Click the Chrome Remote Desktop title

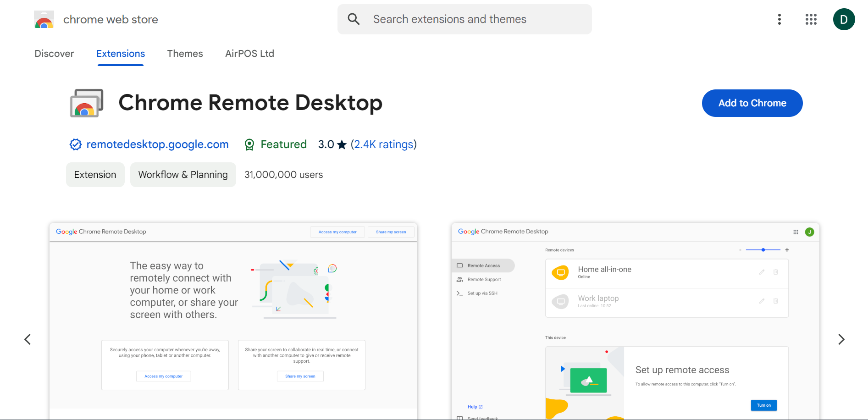(250, 103)
